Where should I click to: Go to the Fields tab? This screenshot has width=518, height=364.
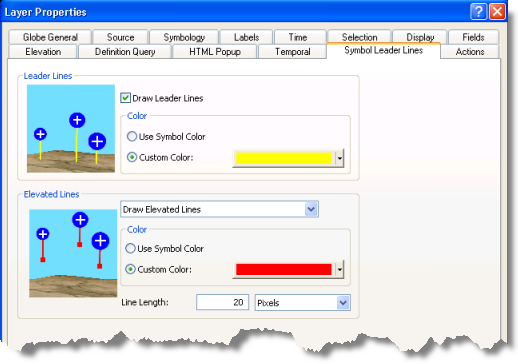pyautogui.click(x=473, y=37)
